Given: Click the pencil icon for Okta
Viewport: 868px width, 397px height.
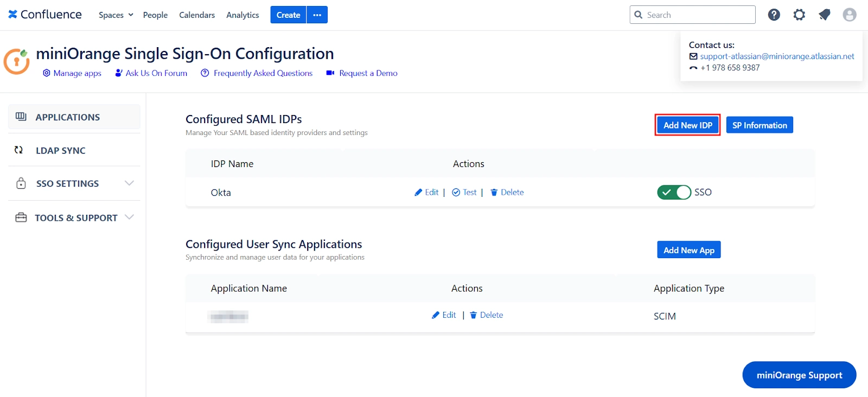Looking at the screenshot, I should (418, 193).
